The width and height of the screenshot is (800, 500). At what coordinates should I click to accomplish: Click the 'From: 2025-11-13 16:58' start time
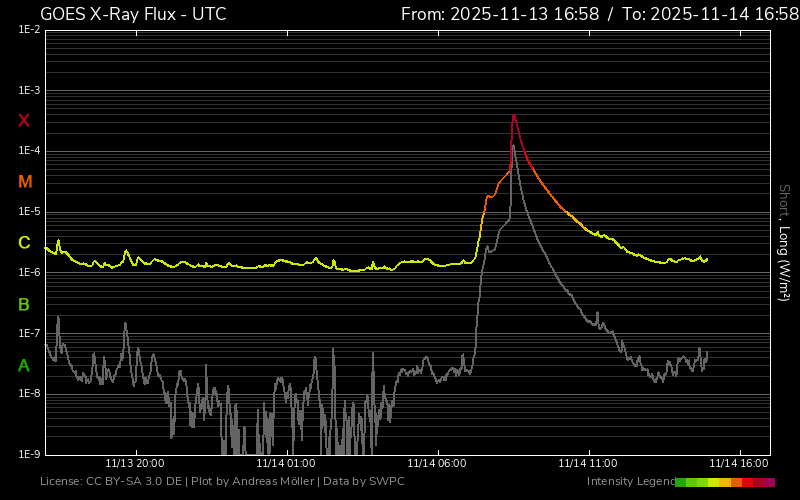click(500, 14)
